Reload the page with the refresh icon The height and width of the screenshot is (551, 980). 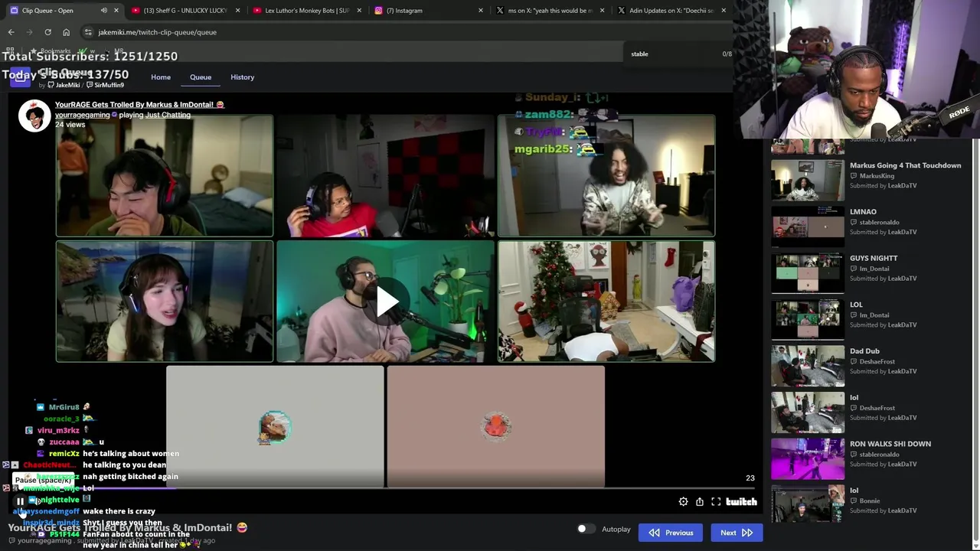[x=47, y=32]
